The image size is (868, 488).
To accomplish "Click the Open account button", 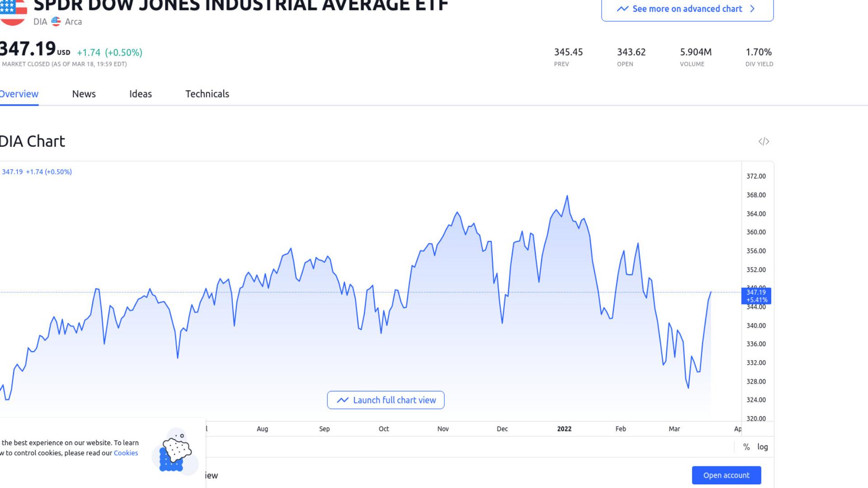I will 726,475.
